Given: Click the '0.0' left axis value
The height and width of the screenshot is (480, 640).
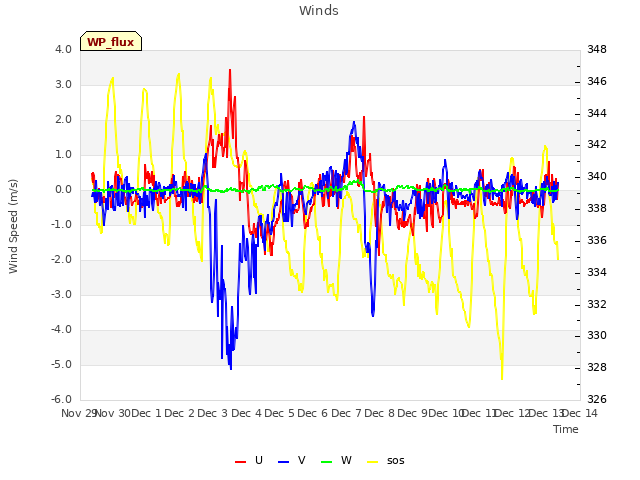Looking at the screenshot, I should (x=63, y=190).
